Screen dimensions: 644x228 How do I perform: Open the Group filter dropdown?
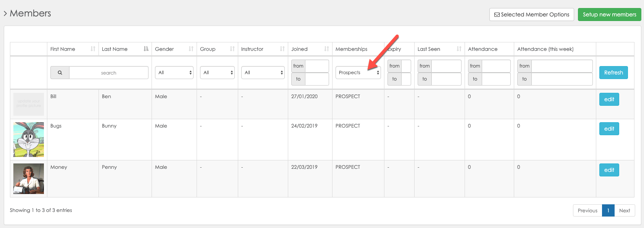(217, 73)
